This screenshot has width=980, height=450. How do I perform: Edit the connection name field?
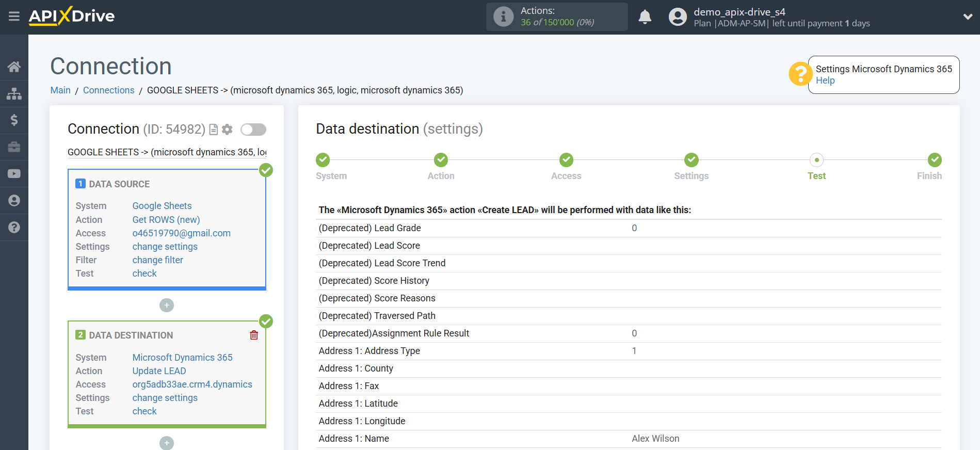167,152
